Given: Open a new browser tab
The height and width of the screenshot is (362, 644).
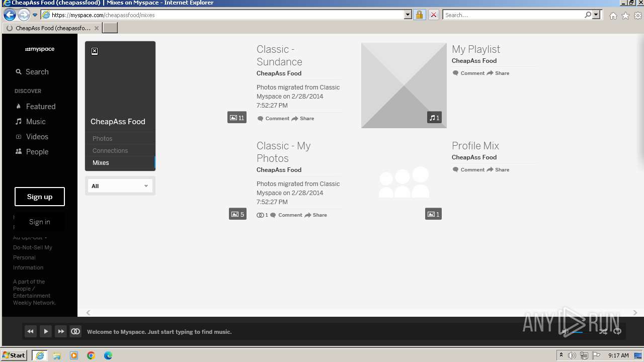Looking at the screenshot, I should coord(110,28).
